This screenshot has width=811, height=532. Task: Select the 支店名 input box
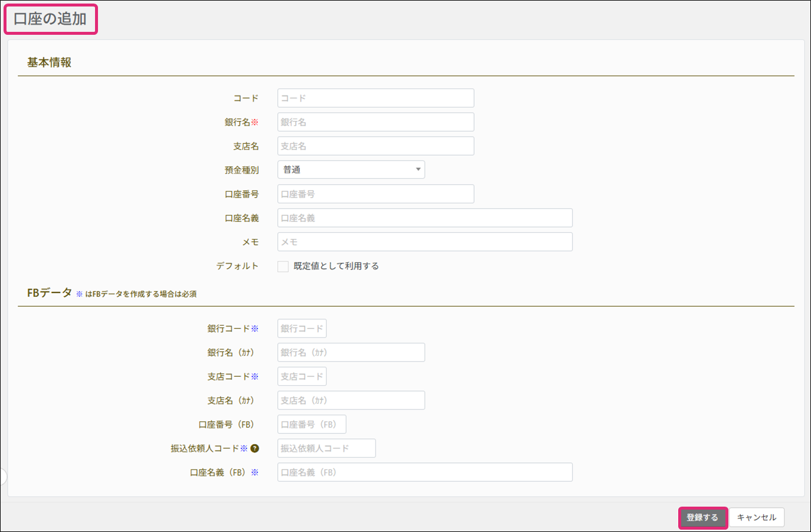point(375,146)
